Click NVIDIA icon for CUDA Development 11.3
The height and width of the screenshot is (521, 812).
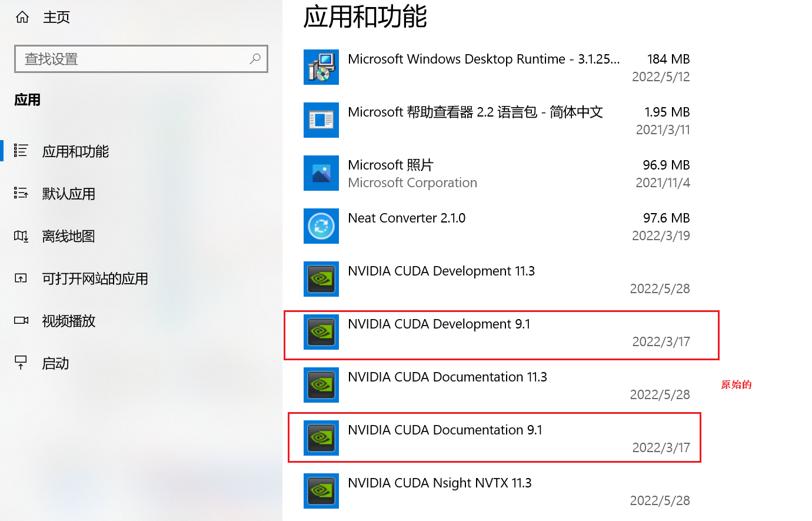(321, 279)
